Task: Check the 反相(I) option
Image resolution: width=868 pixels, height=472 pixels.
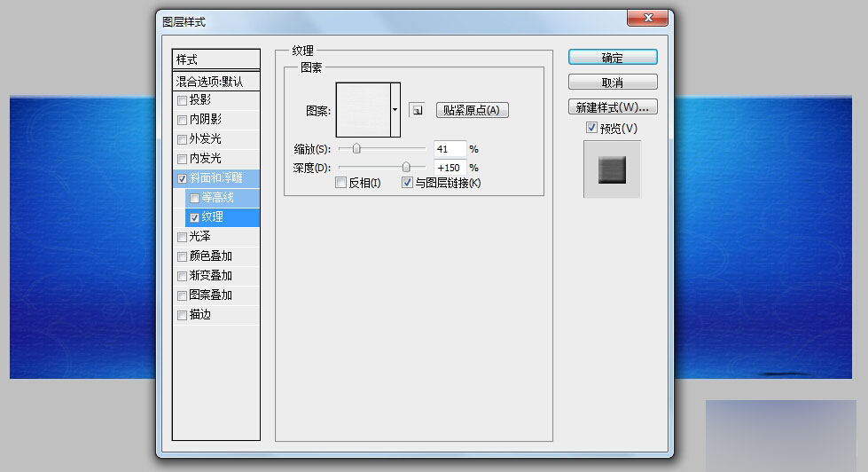Action: pyautogui.click(x=341, y=182)
